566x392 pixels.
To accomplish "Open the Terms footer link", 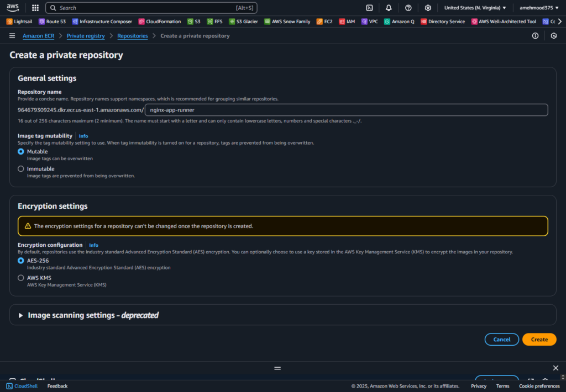I will click(x=502, y=386).
